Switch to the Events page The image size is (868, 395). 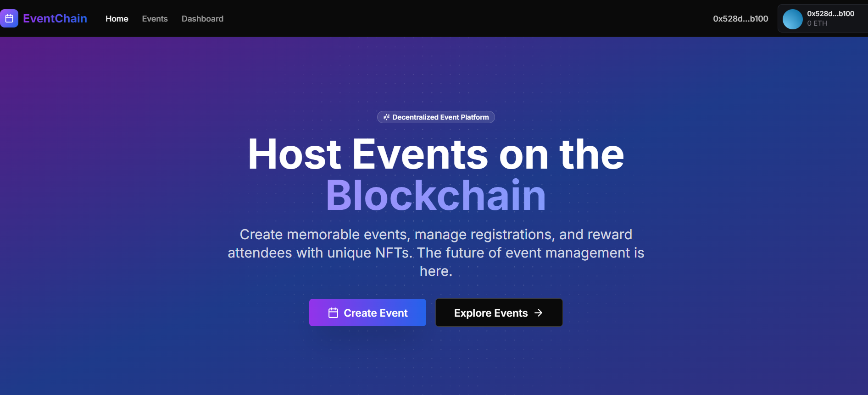[x=155, y=19]
